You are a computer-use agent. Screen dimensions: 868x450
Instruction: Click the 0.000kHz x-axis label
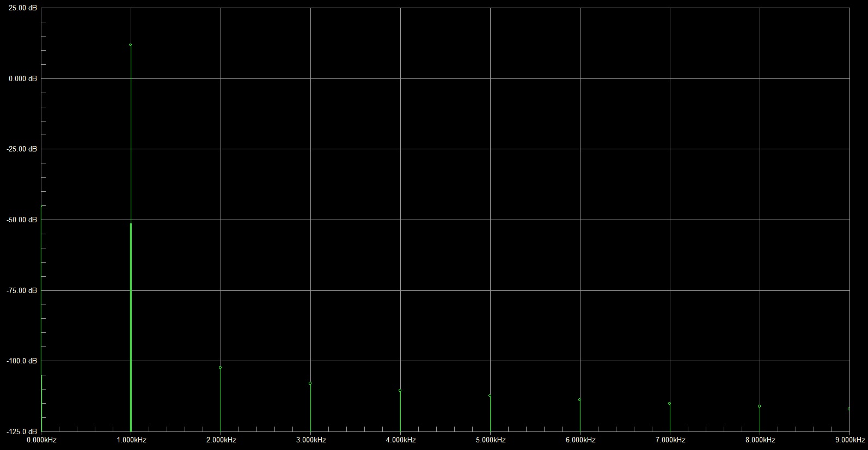pyautogui.click(x=41, y=440)
